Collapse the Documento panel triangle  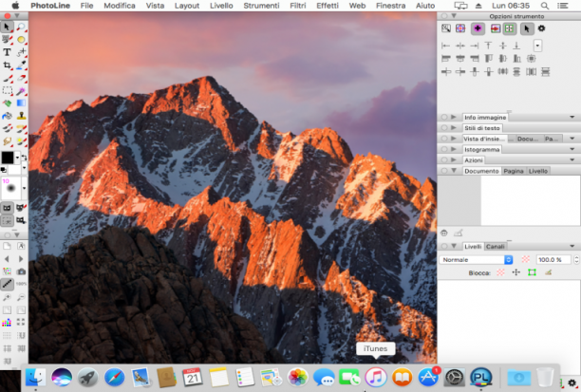[x=454, y=171]
